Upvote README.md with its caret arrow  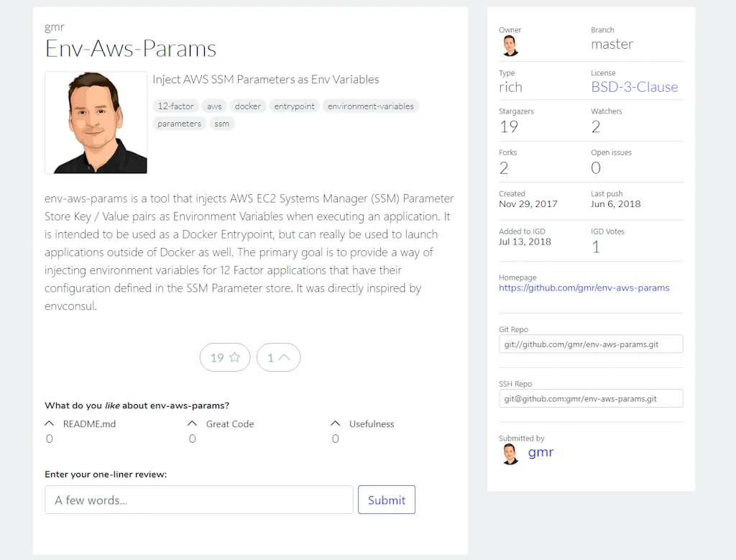pyautogui.click(x=50, y=424)
